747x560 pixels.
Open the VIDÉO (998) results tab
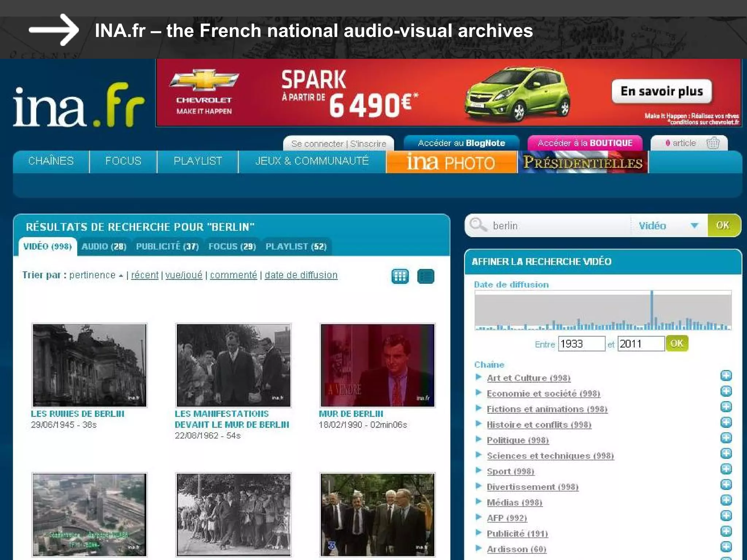coord(47,246)
